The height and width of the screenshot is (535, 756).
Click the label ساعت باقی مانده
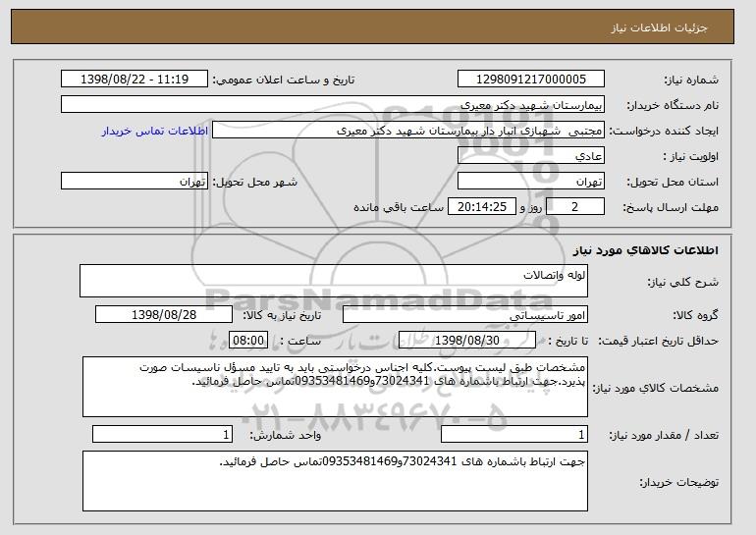point(399,207)
